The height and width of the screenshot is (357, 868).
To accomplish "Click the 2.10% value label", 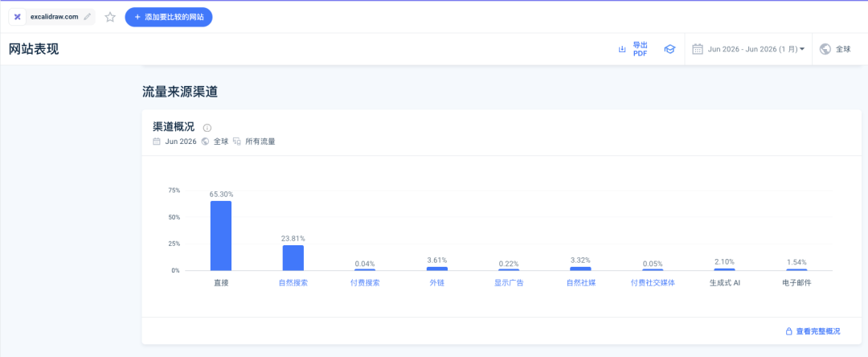I will pyautogui.click(x=725, y=262).
